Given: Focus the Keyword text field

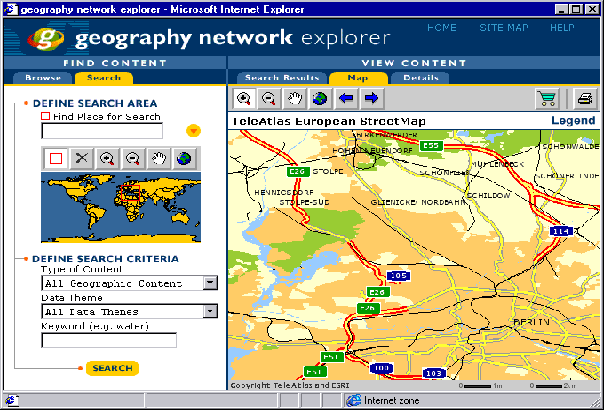Looking at the screenshot, I should click(x=109, y=340).
